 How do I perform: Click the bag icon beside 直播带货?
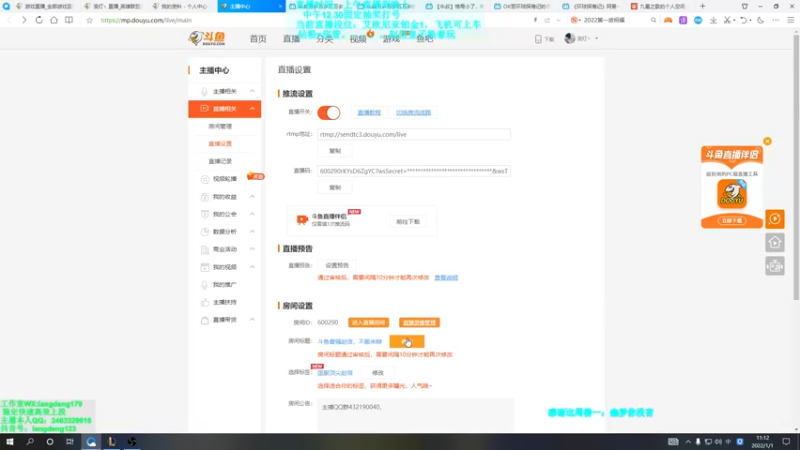[205, 320]
